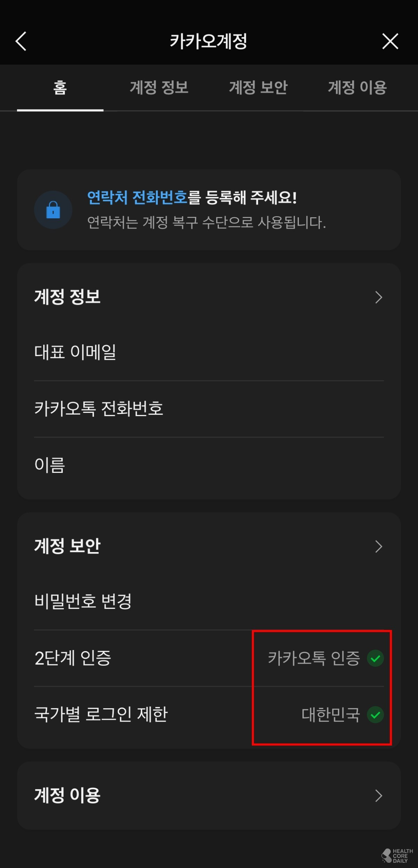Close the 카카오계정 screen with X
The height and width of the screenshot is (868, 418).
click(x=390, y=41)
